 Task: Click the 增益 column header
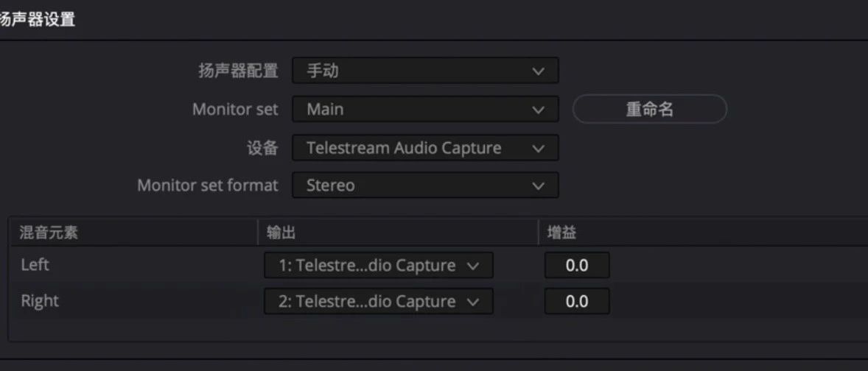click(561, 233)
